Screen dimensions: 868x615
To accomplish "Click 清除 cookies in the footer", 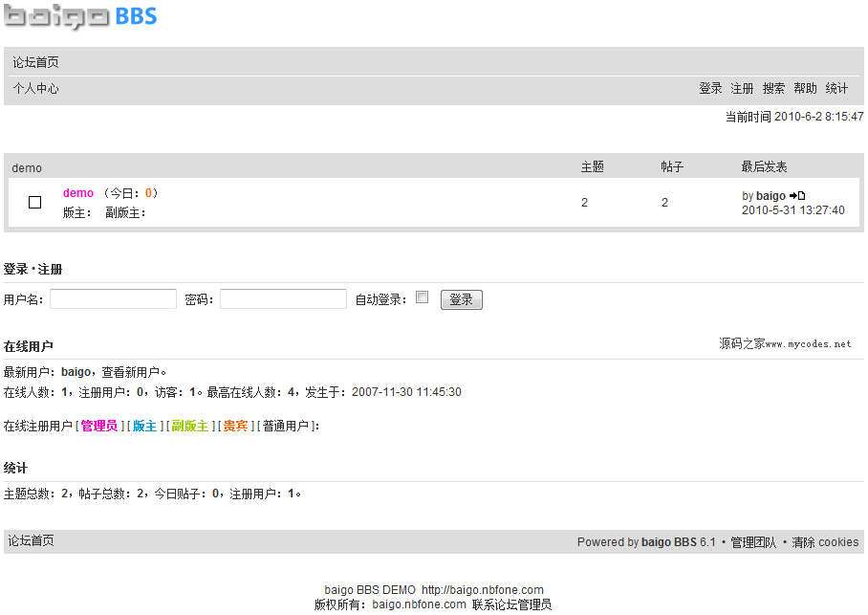I will (825, 541).
